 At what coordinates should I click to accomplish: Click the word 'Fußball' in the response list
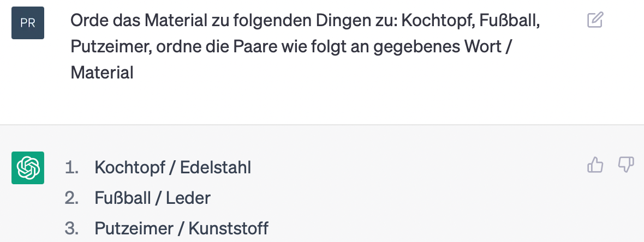[x=122, y=198]
